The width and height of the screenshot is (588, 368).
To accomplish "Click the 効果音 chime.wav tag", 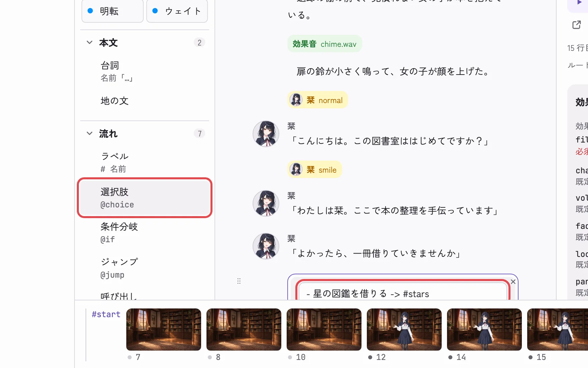I will pos(324,44).
